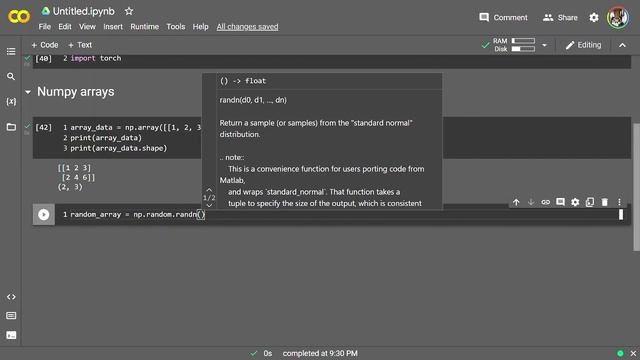The height and width of the screenshot is (360, 640).
Task: Collapse the header with the chevron
Action: click(622, 45)
